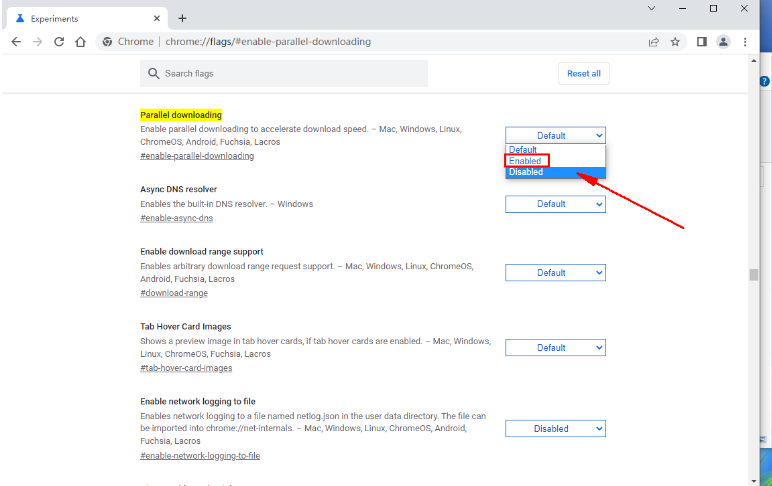
Task: Open Chrome's three-dot menu
Action: 746,42
